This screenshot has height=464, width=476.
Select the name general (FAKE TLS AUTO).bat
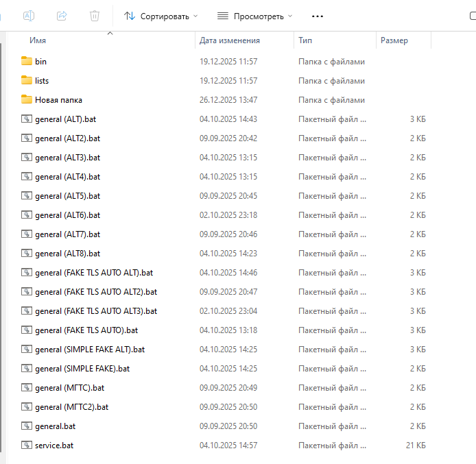[86, 330]
